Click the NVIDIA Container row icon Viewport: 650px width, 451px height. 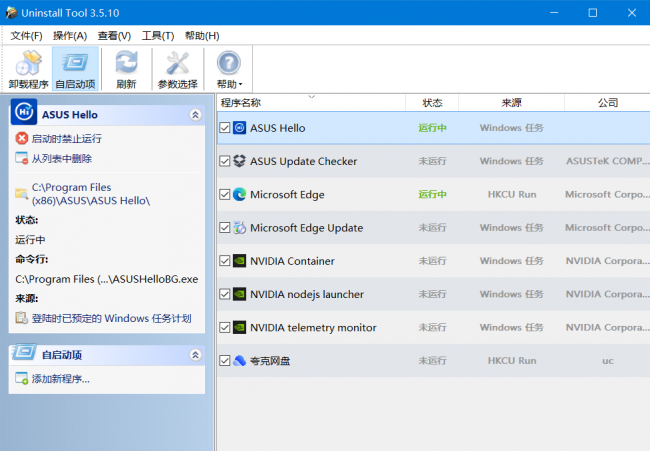click(x=240, y=261)
